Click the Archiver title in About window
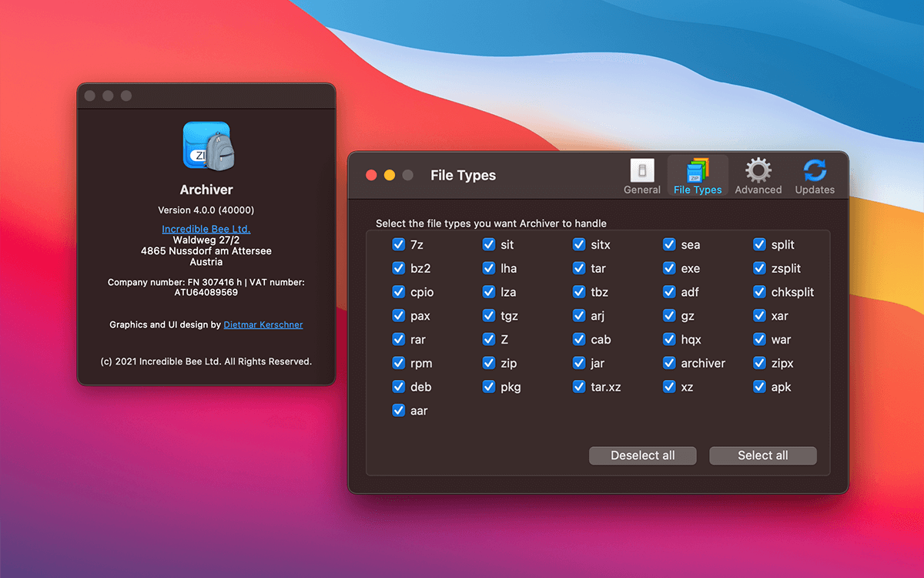Viewport: 924px width, 578px height. coord(206,190)
